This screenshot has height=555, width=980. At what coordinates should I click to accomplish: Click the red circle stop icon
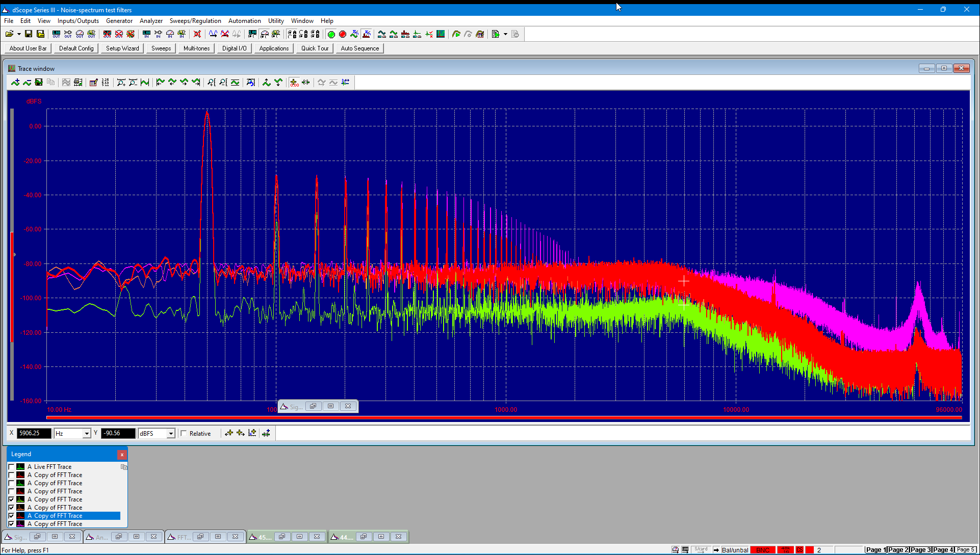pyautogui.click(x=343, y=34)
